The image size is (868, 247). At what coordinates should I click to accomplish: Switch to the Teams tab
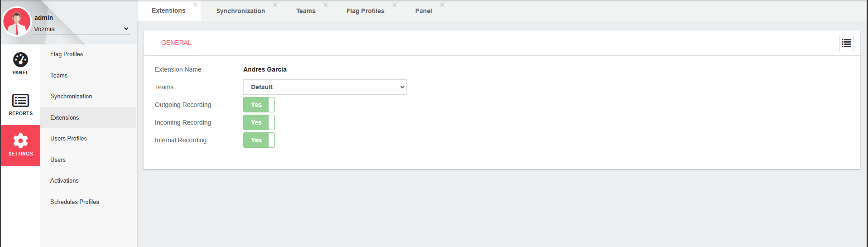(306, 11)
